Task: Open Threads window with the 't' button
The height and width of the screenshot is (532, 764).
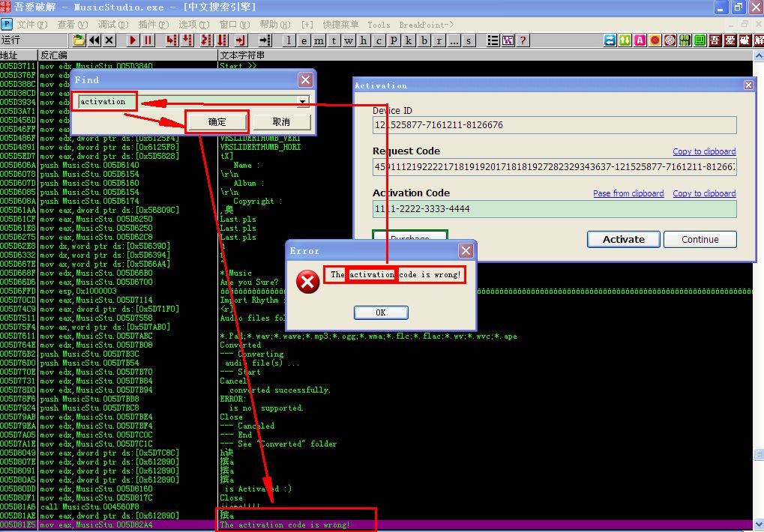Action: [334, 40]
